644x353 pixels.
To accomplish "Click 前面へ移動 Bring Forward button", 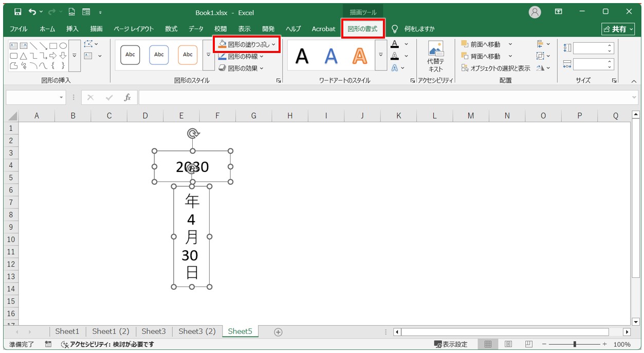I will pos(480,44).
